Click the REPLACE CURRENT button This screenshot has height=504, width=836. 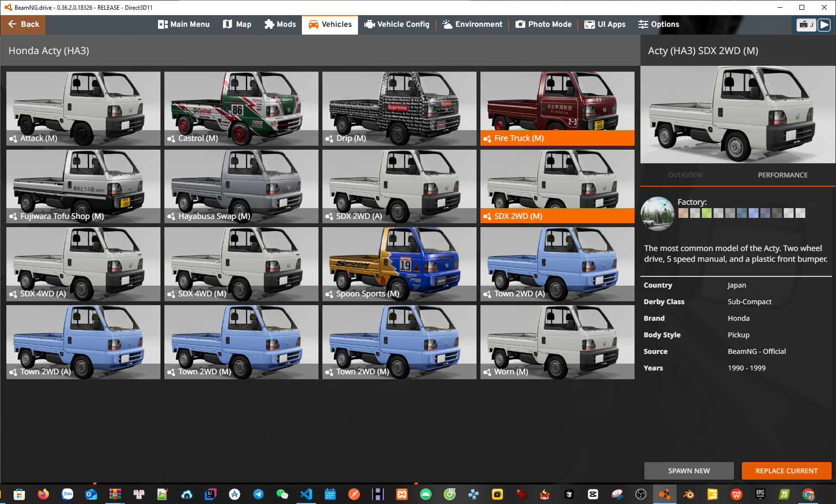tap(786, 471)
